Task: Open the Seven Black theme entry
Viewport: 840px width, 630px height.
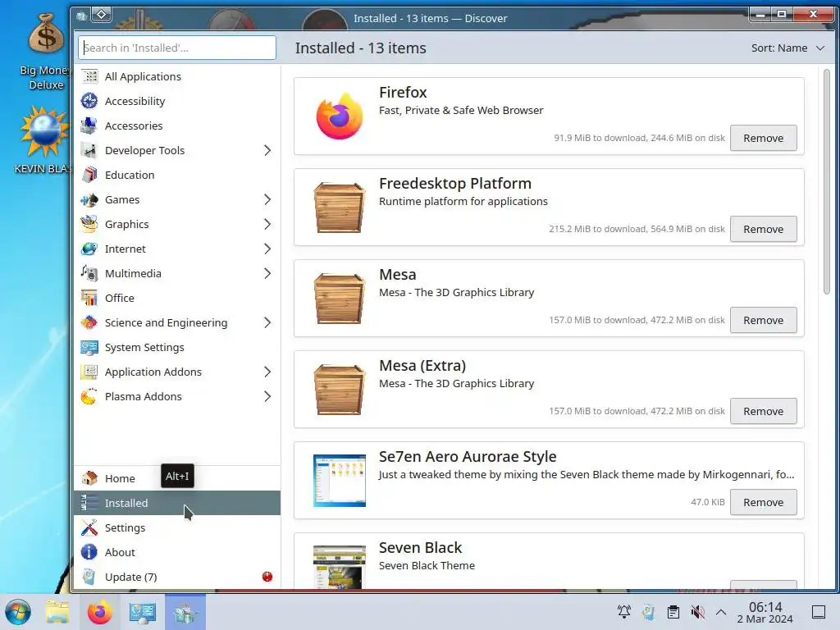Action: coord(549,561)
